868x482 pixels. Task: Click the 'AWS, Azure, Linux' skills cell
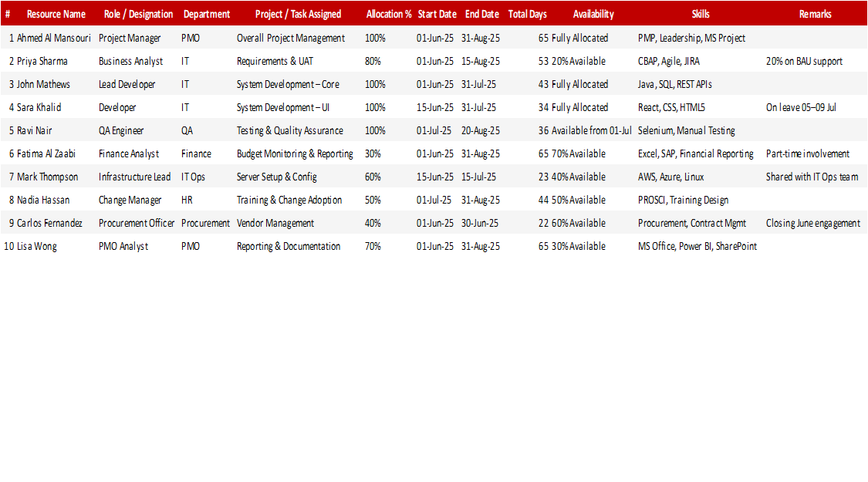click(671, 177)
